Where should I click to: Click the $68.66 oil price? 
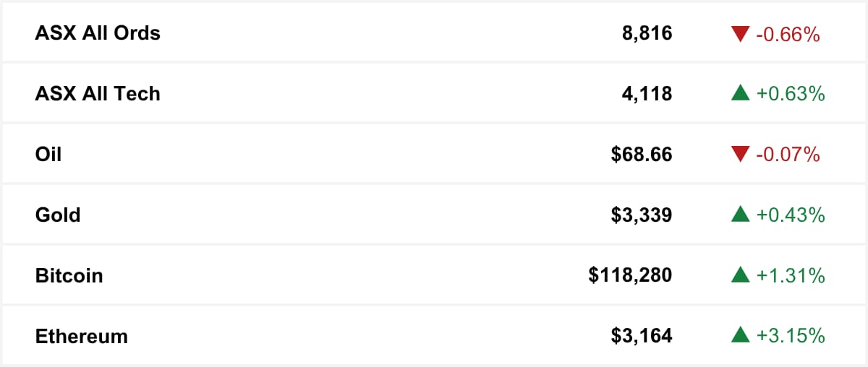(642, 155)
